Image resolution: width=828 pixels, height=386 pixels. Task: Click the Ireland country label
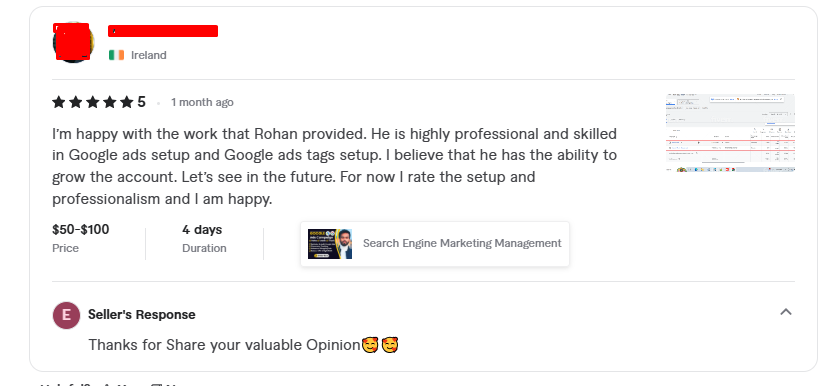[149, 55]
